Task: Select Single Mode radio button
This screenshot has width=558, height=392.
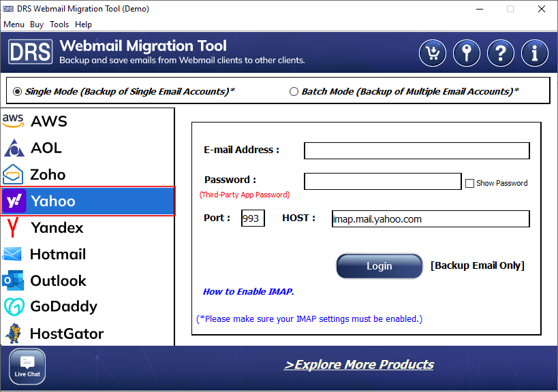Action: [x=18, y=91]
